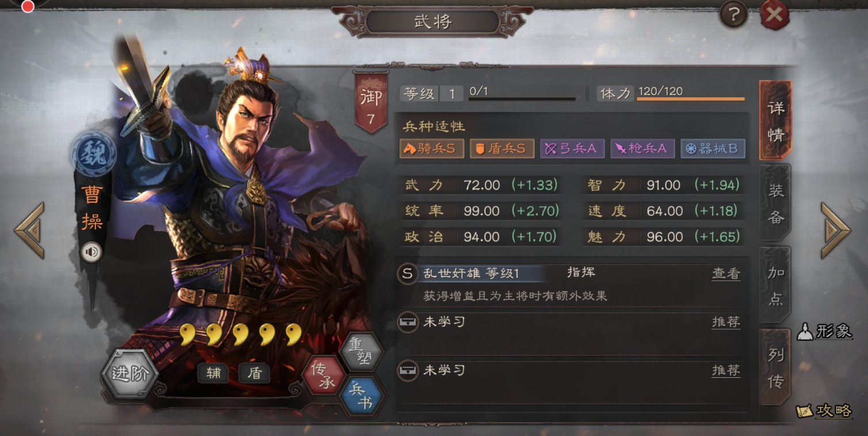Open the blue 兵书 hexagon

coord(360,396)
